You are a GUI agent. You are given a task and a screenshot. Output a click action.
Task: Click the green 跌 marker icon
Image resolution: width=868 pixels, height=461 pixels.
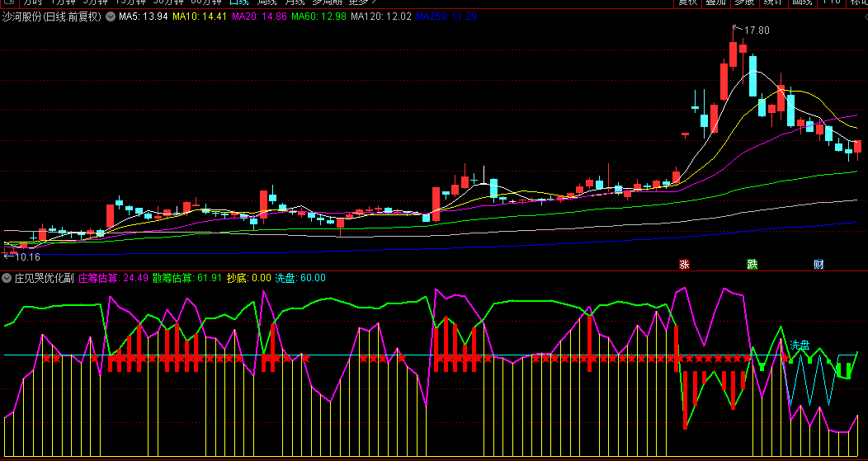[x=752, y=265]
